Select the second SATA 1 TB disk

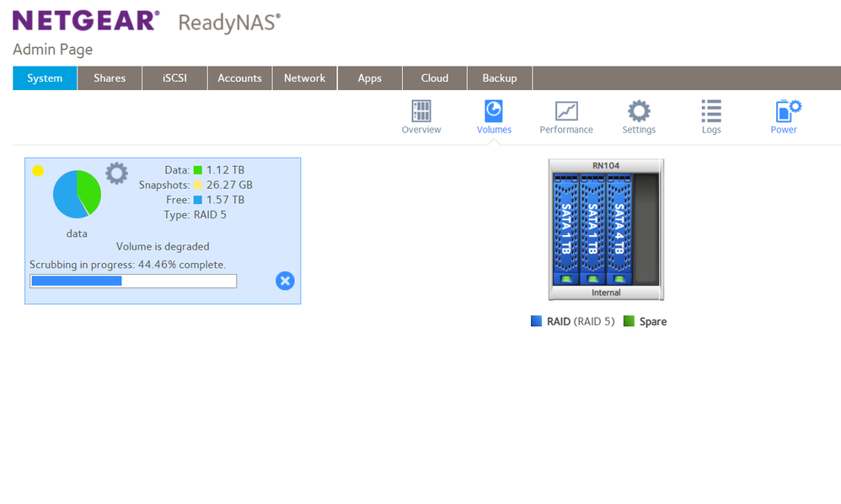tap(592, 229)
